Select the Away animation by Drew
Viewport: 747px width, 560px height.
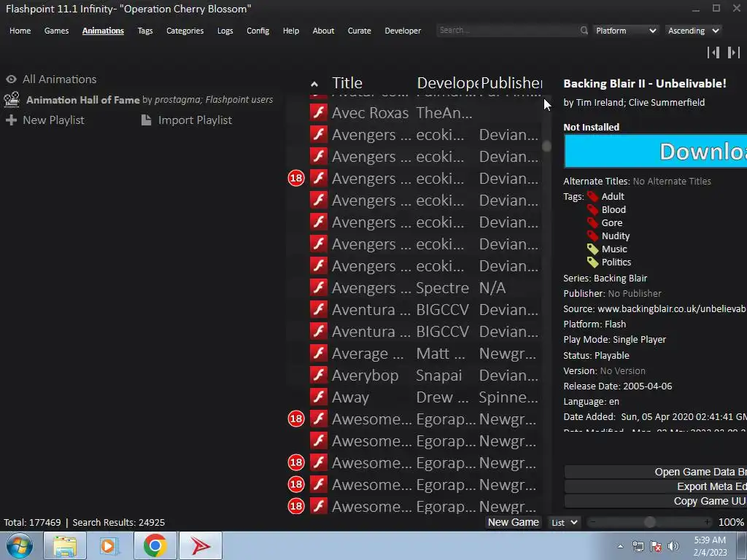click(x=350, y=397)
